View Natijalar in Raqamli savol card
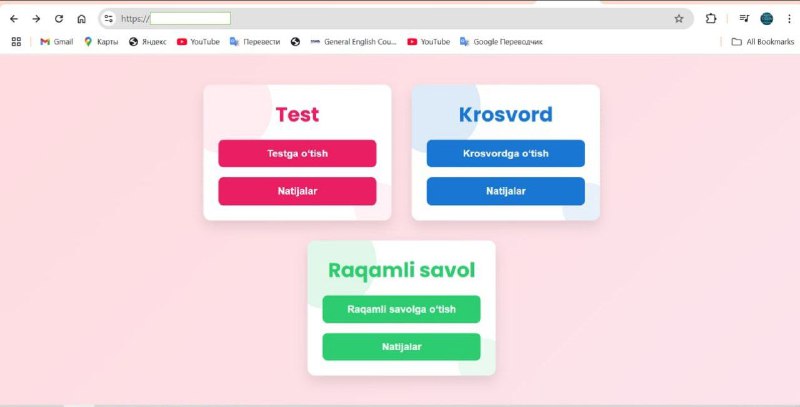 (402, 347)
